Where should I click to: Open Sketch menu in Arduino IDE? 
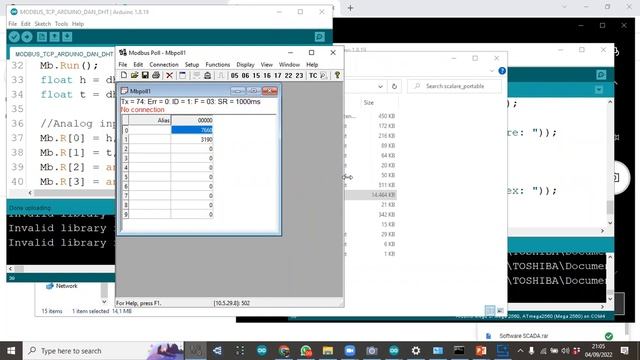(x=42, y=24)
